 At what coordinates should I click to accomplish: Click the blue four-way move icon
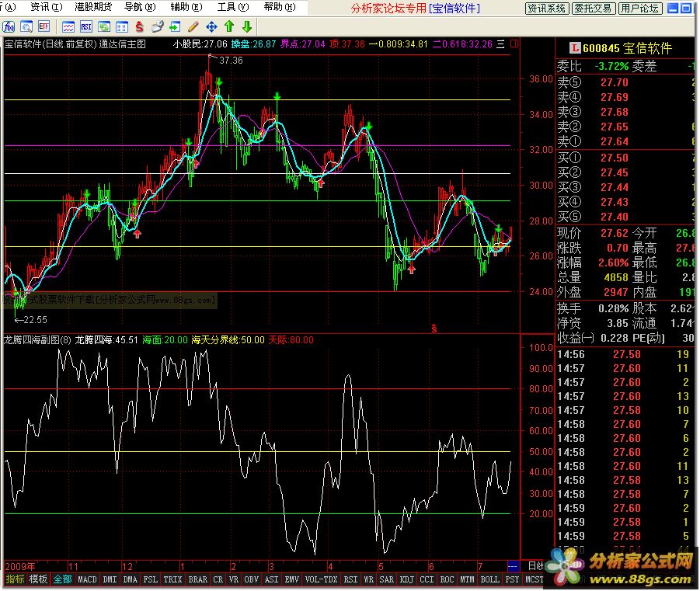pos(211,26)
